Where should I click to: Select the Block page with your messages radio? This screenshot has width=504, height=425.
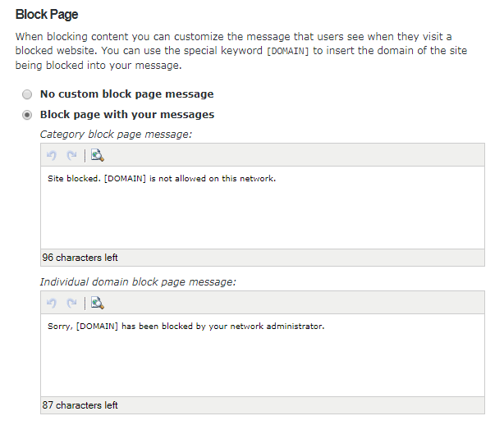click(28, 115)
